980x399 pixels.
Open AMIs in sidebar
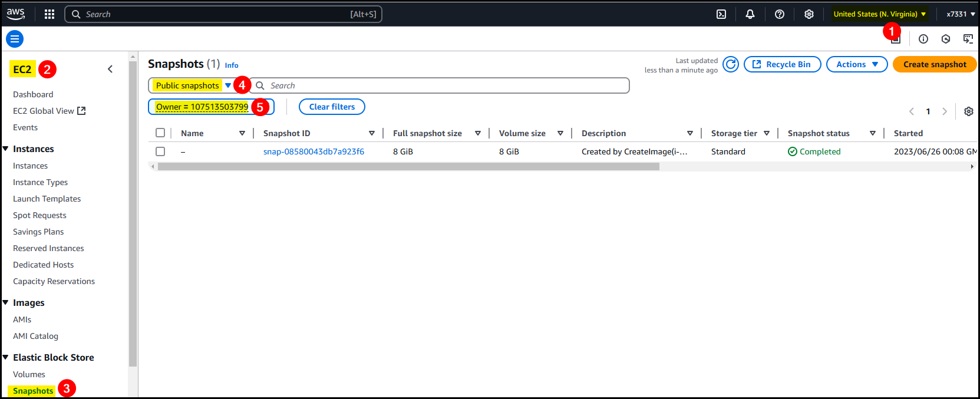click(x=22, y=319)
